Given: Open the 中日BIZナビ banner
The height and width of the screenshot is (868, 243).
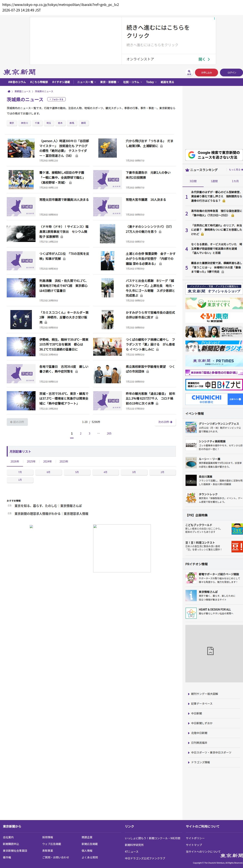Looking at the screenshot, I should click(214, 385).
